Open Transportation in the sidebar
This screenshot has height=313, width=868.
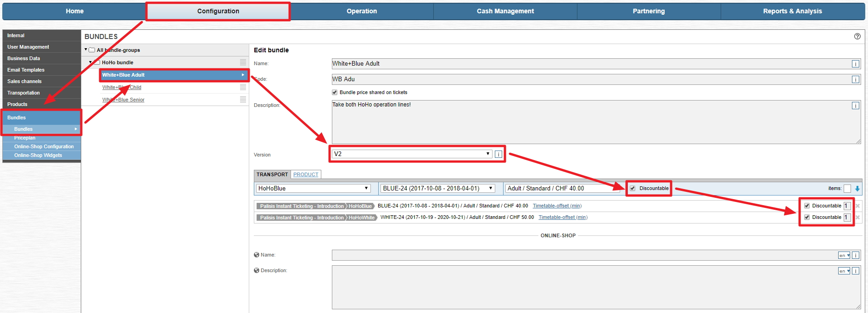[x=42, y=93]
